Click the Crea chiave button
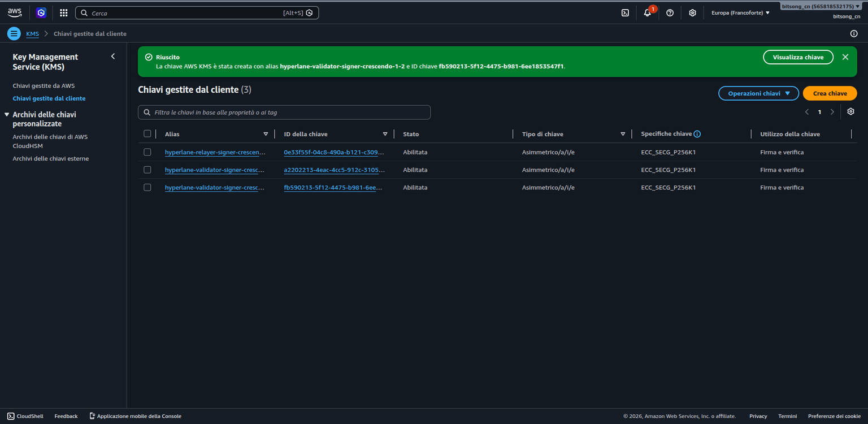The height and width of the screenshot is (424, 868). pyautogui.click(x=830, y=93)
